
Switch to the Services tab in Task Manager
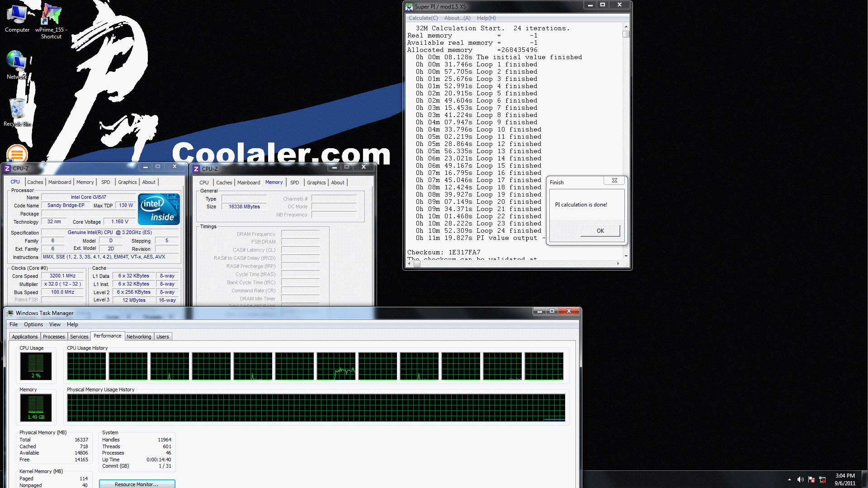[79, 337]
